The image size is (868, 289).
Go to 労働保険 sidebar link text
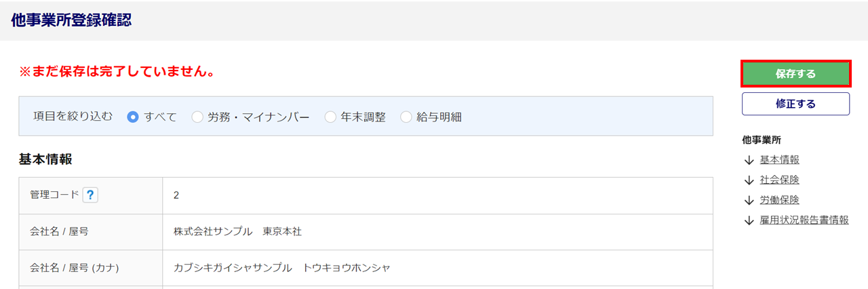[x=779, y=200]
